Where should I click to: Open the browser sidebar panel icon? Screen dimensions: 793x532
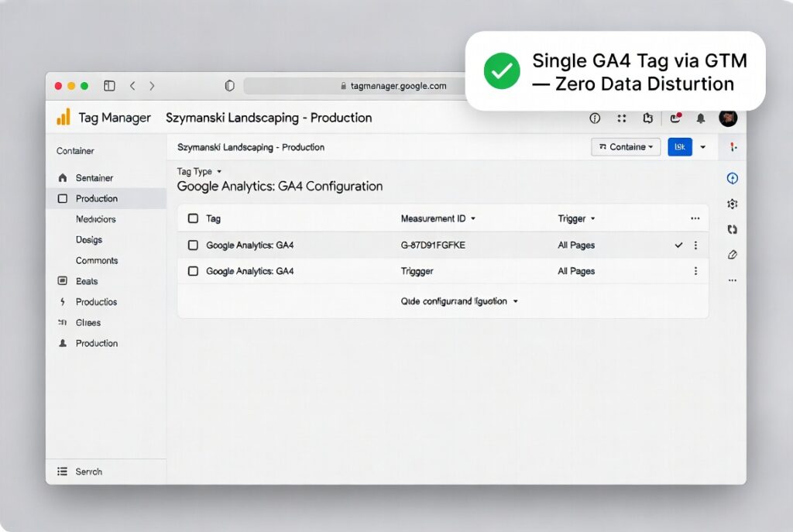click(109, 85)
